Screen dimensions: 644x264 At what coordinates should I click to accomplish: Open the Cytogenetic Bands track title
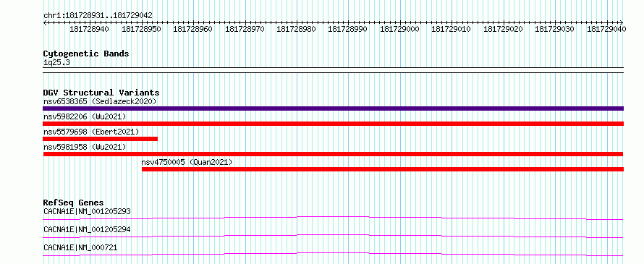point(86,54)
